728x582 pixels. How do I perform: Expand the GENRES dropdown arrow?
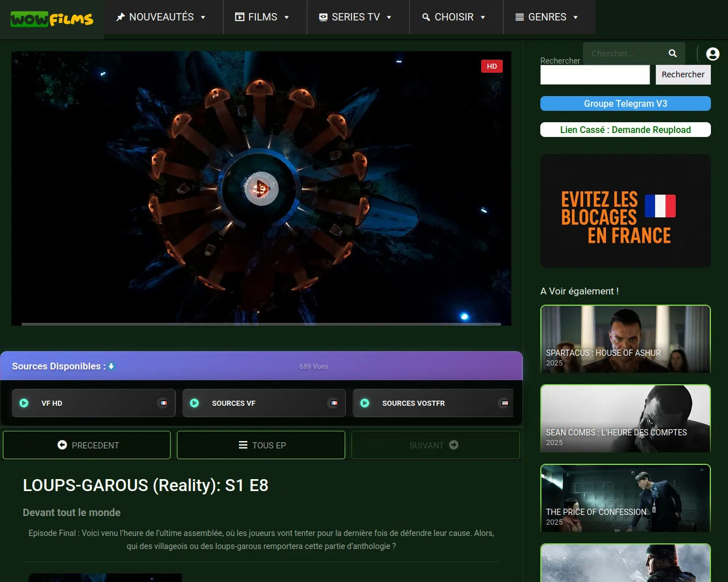576,18
